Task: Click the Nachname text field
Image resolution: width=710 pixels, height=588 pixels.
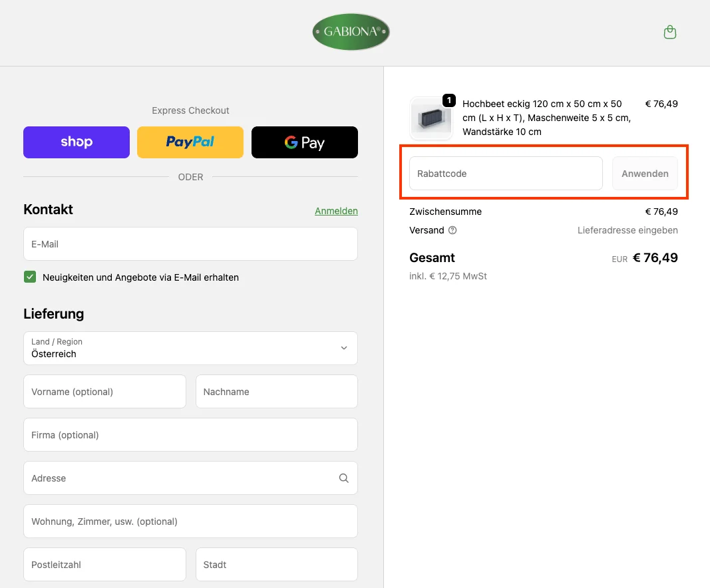Action: tap(276, 392)
